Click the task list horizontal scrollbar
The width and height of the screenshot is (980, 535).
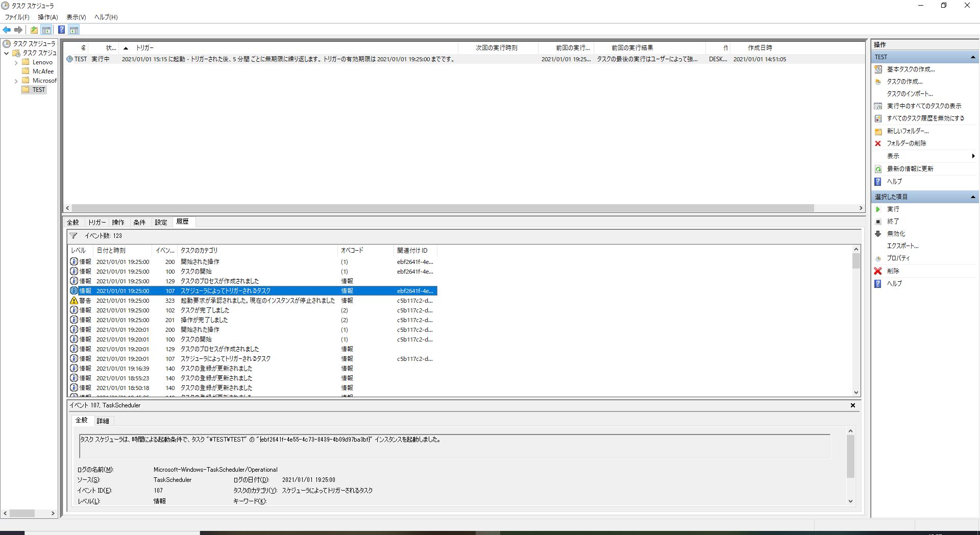(x=443, y=208)
